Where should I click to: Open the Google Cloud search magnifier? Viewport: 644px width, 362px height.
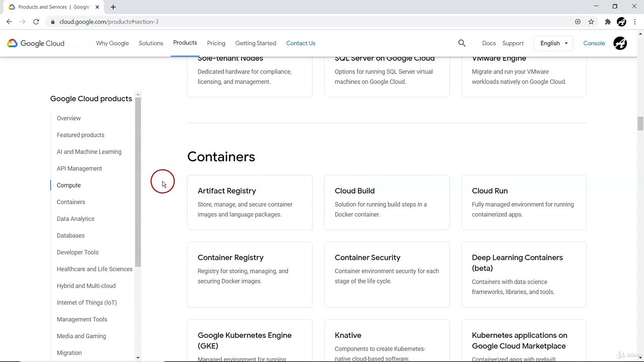[462, 43]
